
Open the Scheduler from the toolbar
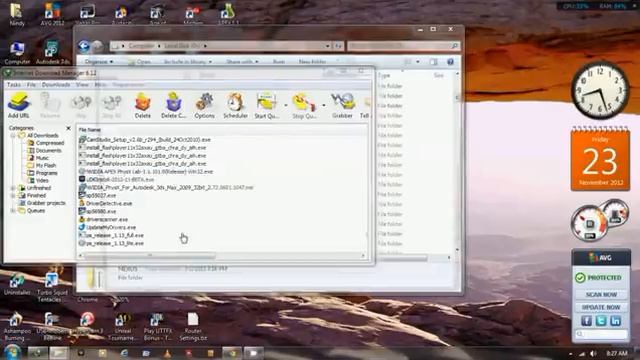tap(235, 105)
